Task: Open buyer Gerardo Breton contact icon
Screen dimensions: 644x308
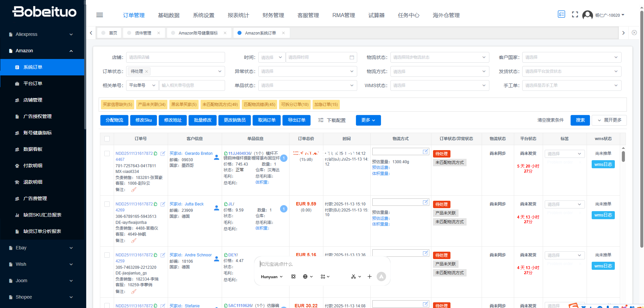Action: (x=217, y=157)
